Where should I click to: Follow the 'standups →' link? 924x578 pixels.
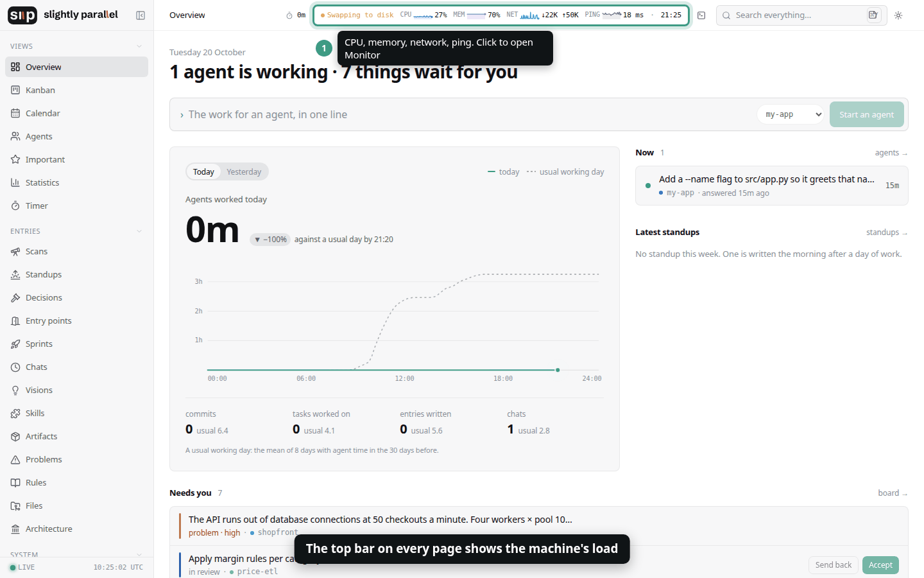click(887, 232)
